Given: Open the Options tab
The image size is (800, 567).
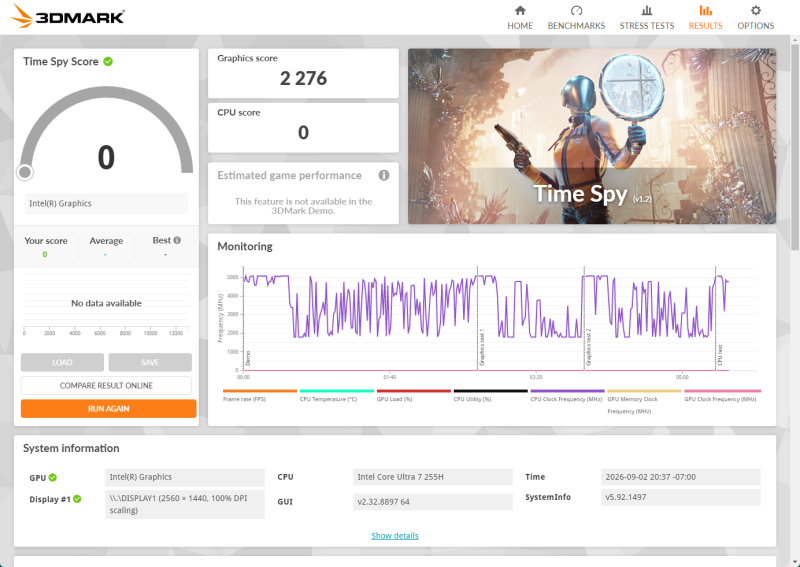Looking at the screenshot, I should [x=755, y=18].
